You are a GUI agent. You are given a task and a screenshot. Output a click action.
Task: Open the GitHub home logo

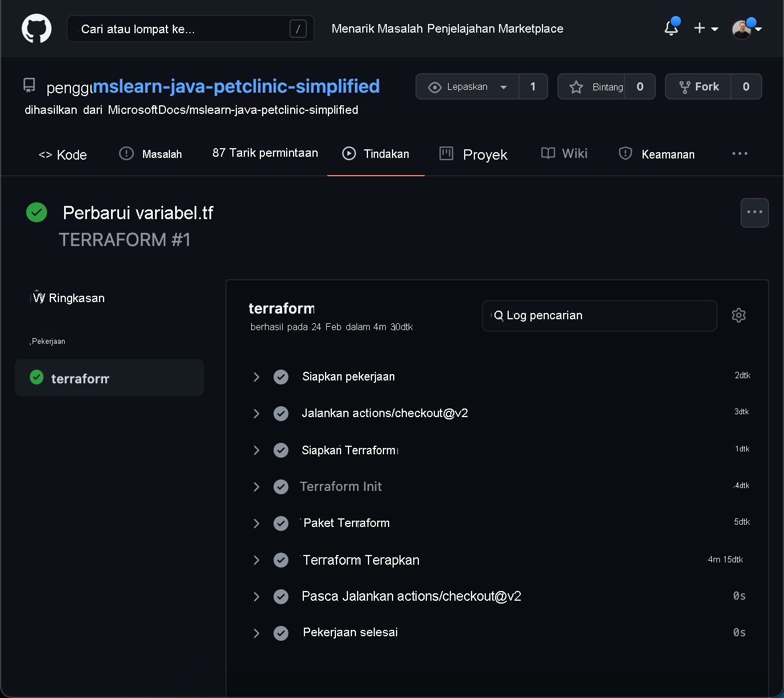point(36,29)
